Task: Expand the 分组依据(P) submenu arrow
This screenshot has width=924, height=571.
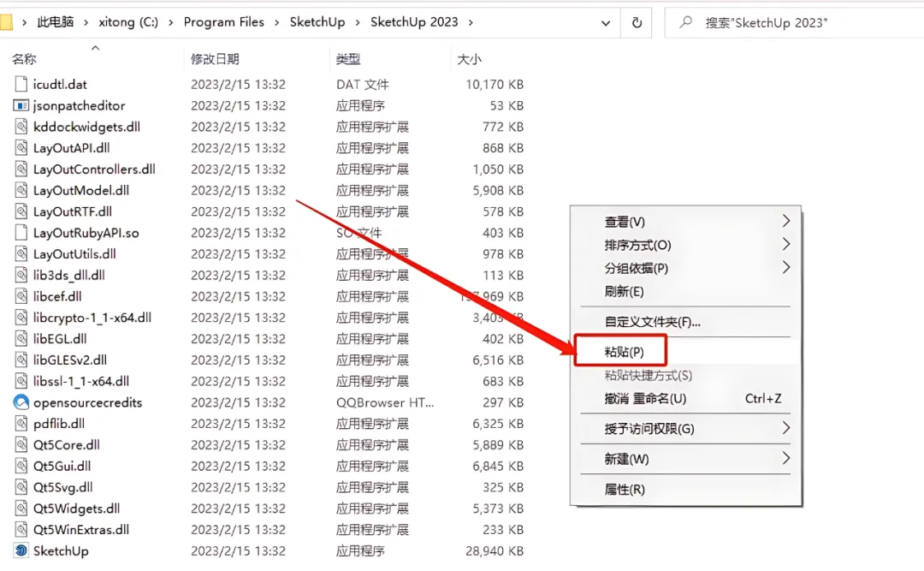Action: point(785,268)
